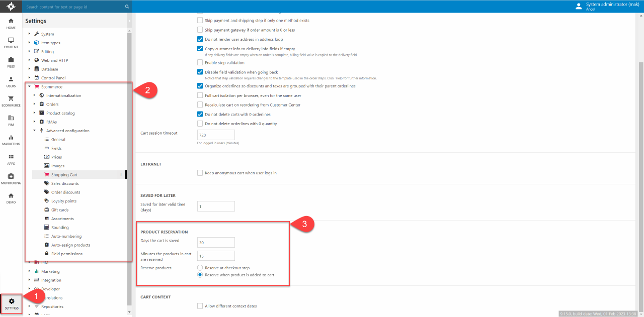Open the Users section icon

(x=11, y=81)
